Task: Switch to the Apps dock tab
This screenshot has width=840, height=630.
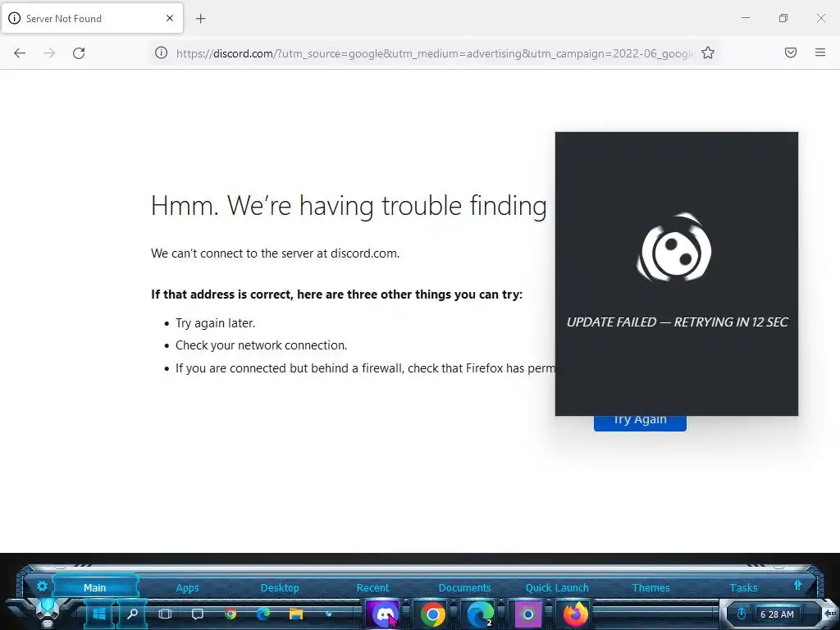Action: click(188, 587)
